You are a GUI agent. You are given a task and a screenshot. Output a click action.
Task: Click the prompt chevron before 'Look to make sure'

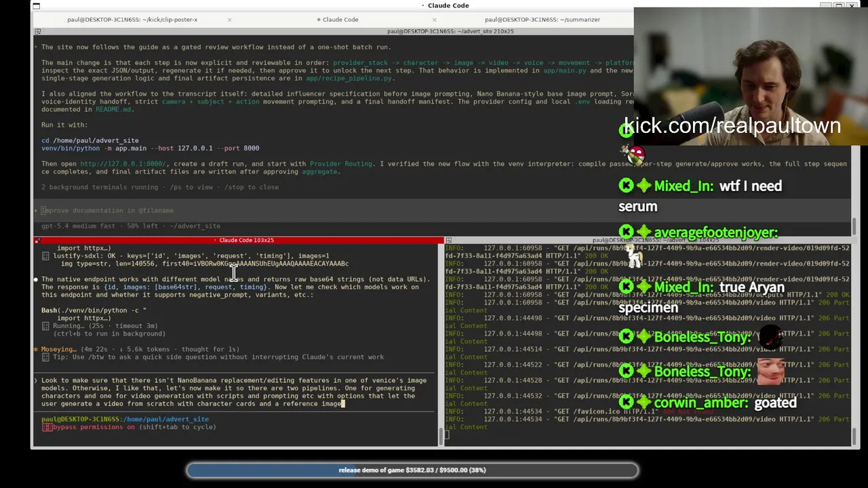tap(36, 380)
